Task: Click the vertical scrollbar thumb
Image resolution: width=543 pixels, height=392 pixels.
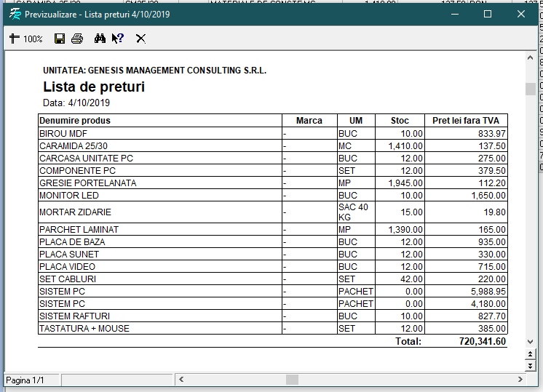Action: (x=530, y=89)
